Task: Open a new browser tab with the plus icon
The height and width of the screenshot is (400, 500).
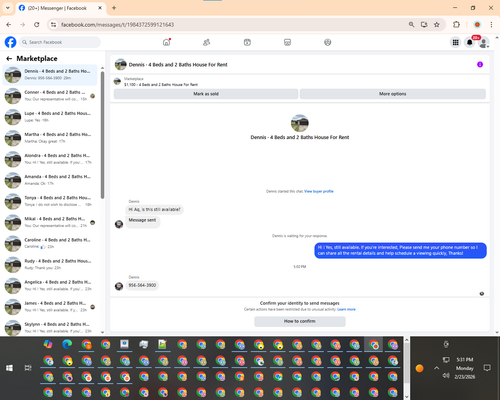Action: (x=114, y=8)
